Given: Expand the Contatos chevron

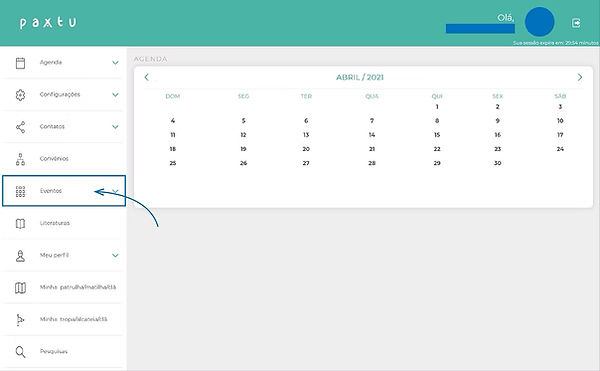Looking at the screenshot, I should pyautogui.click(x=115, y=127).
